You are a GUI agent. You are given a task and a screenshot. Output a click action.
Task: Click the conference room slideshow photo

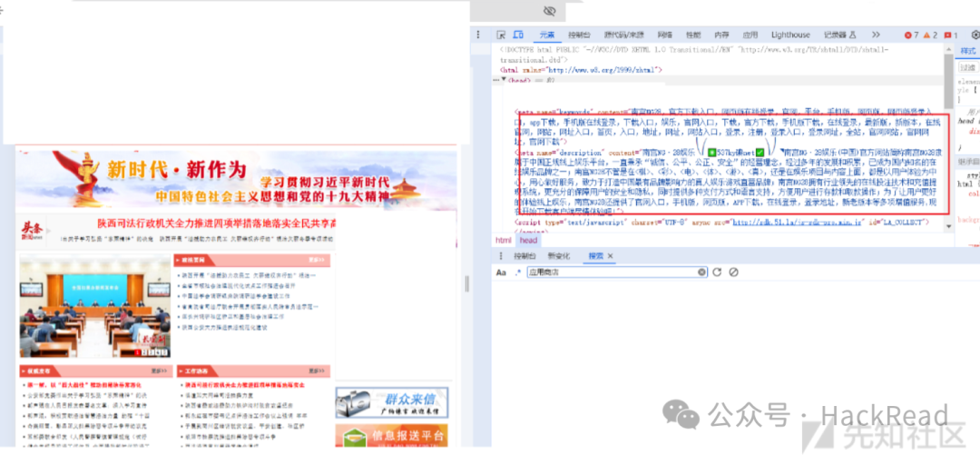pyautogui.click(x=94, y=307)
